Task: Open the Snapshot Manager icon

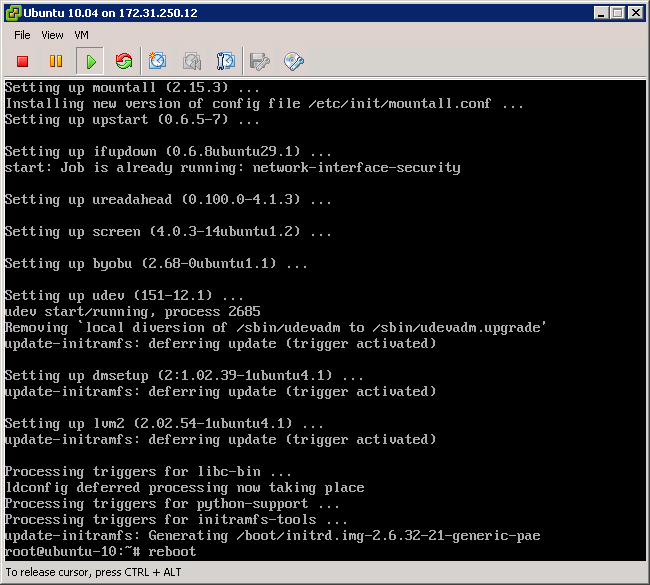Action: click(226, 61)
